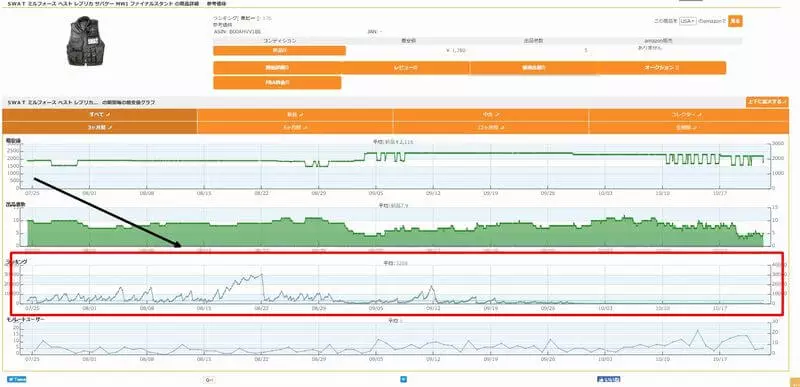Screen dimensions: 800x387
Task: Click the blue share icon in the bottom middle
Action: pyautogui.click(x=403, y=379)
